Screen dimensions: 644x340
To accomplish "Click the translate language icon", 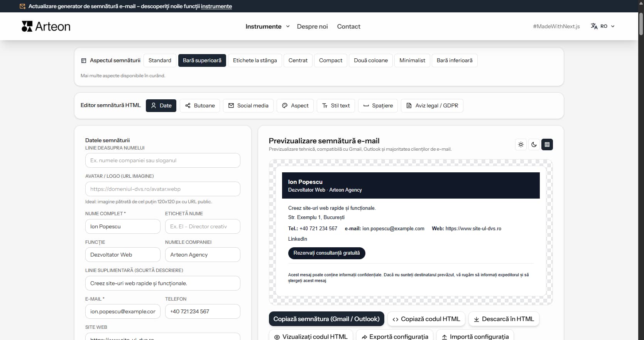I will click(x=594, y=26).
